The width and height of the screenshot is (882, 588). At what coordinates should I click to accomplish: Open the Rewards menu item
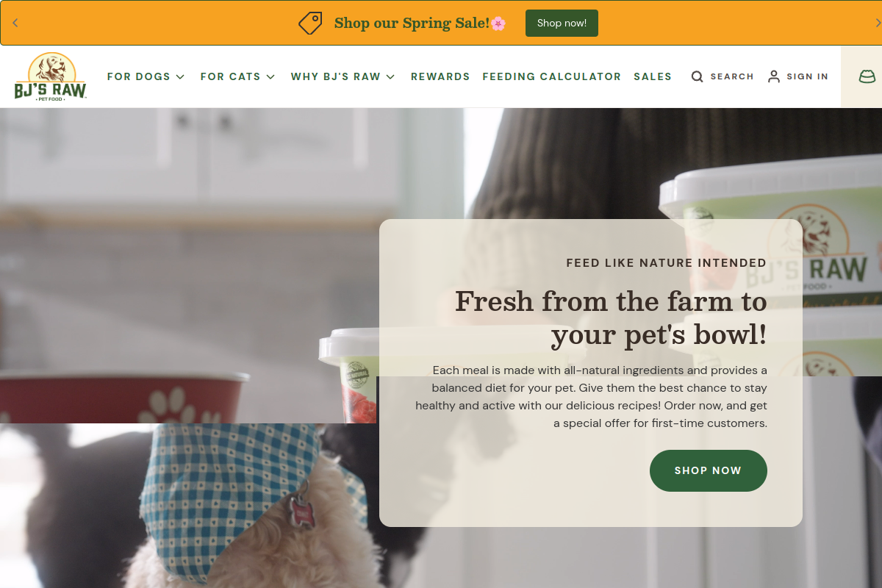coord(440,76)
